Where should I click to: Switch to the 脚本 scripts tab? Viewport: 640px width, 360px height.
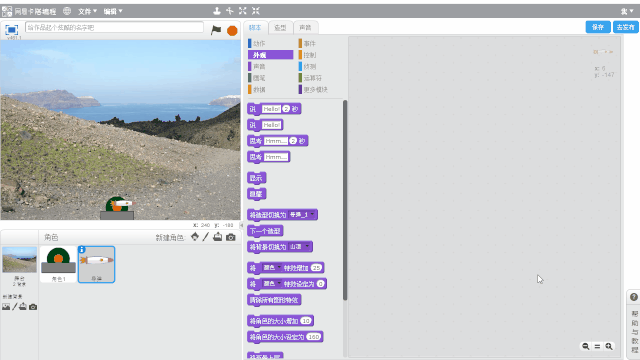255,27
